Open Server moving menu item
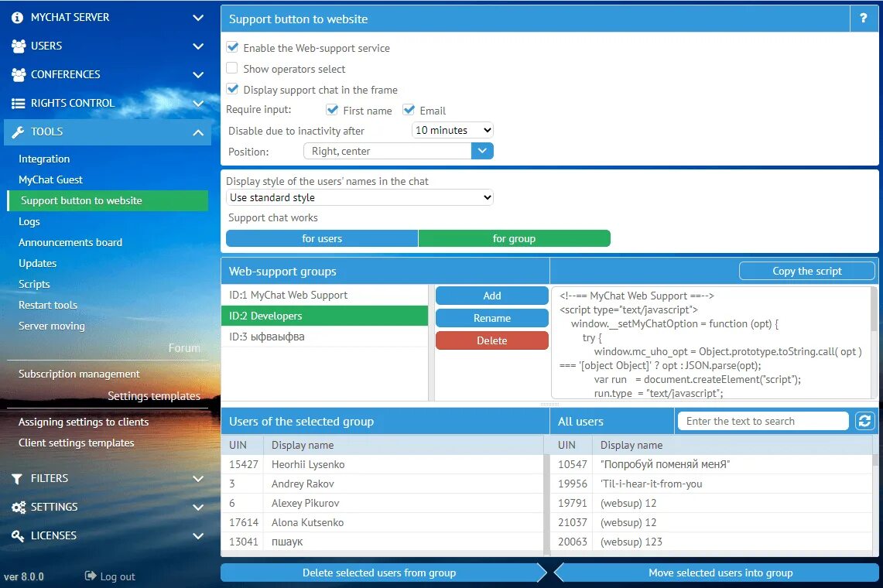883x588 pixels. coord(52,326)
